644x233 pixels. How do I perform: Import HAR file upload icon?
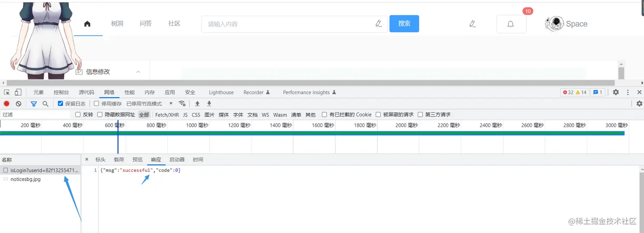pos(197,103)
